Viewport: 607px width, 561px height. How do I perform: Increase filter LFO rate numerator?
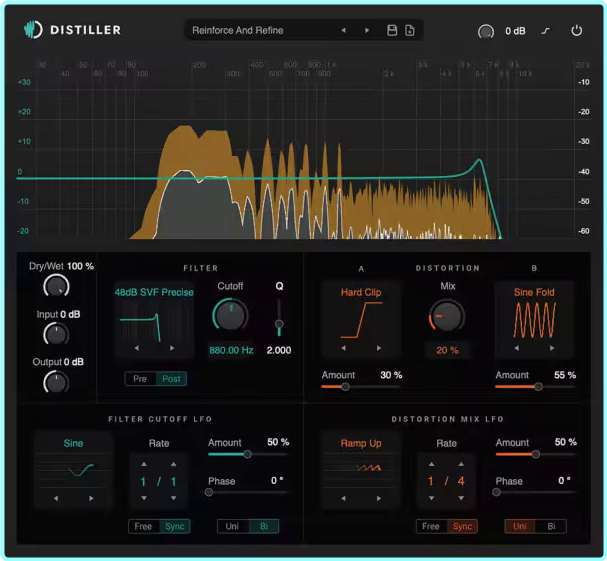(x=144, y=464)
